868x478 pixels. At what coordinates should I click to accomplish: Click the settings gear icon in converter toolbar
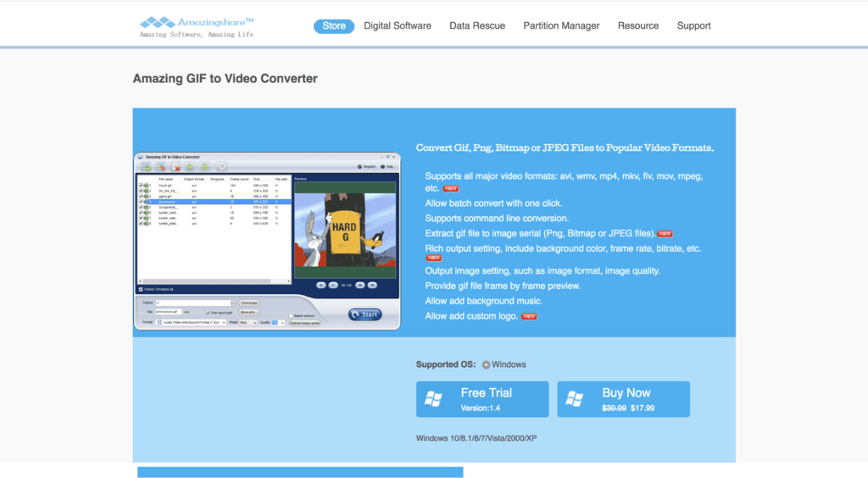point(221,166)
